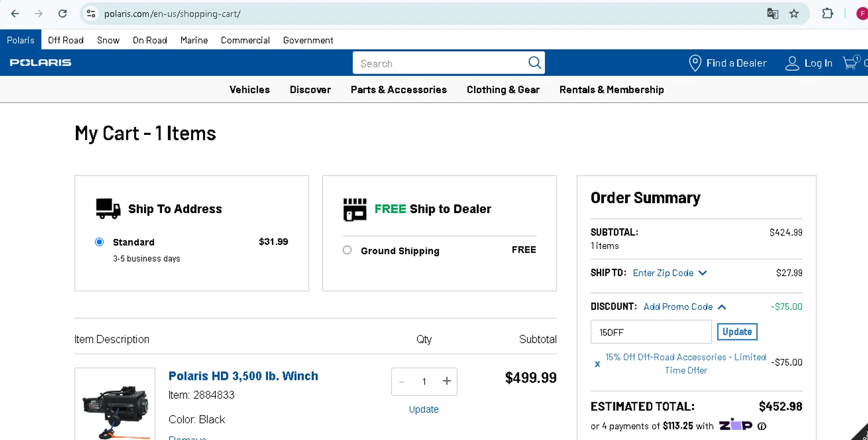Image resolution: width=868 pixels, height=440 pixels.
Task: Click the Zip info icon
Action: pyautogui.click(x=762, y=426)
